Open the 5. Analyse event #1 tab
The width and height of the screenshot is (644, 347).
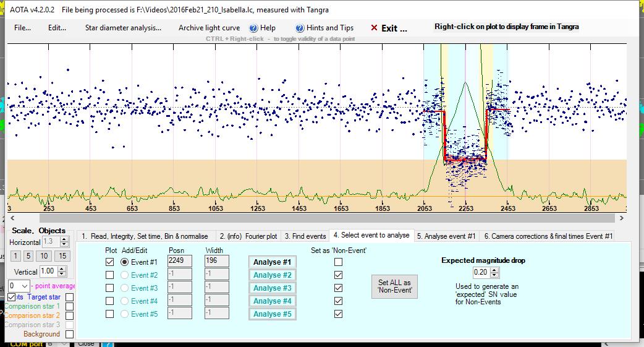click(x=446, y=236)
